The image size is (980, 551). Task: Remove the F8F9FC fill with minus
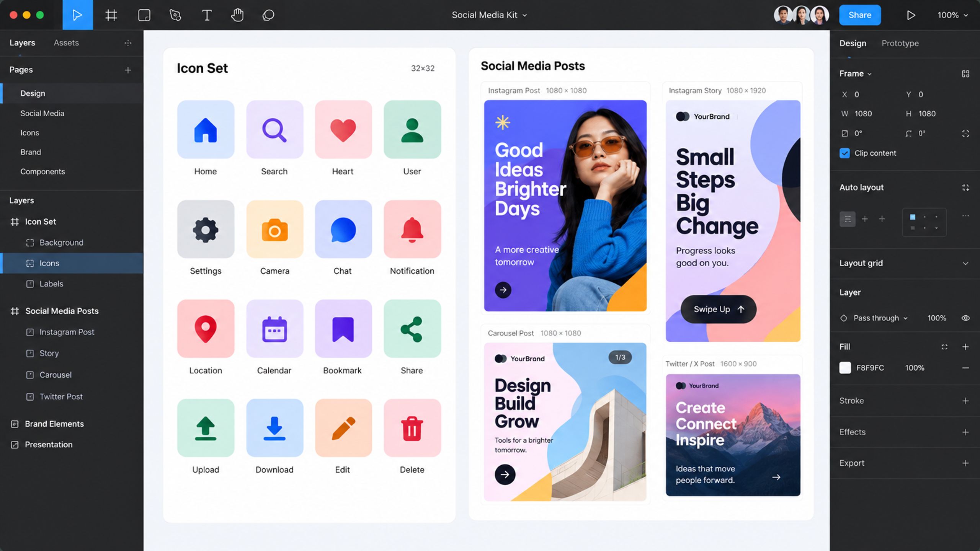965,368
